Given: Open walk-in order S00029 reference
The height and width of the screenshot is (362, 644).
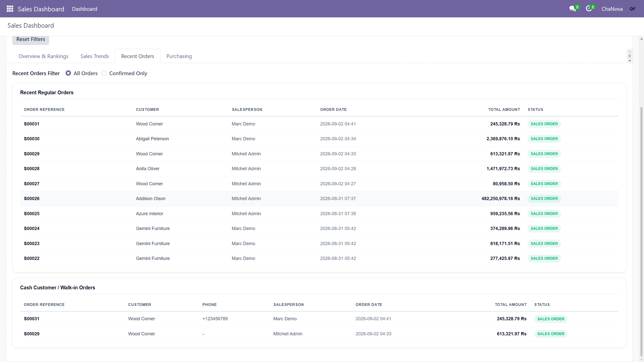Looking at the screenshot, I should (x=31, y=334).
